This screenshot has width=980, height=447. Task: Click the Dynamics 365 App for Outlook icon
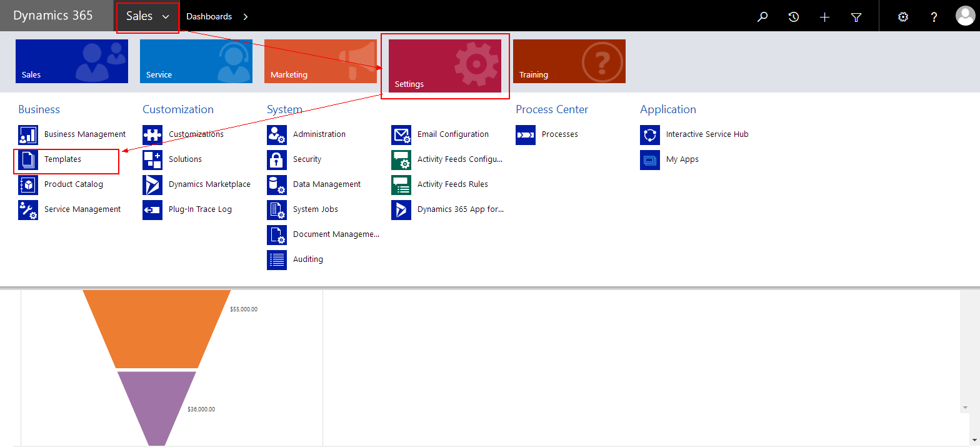(x=401, y=209)
